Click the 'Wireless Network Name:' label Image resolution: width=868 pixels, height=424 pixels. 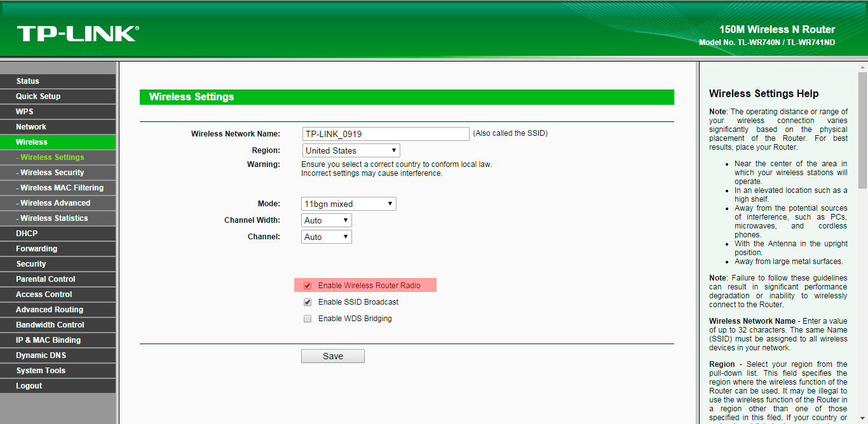coord(236,134)
